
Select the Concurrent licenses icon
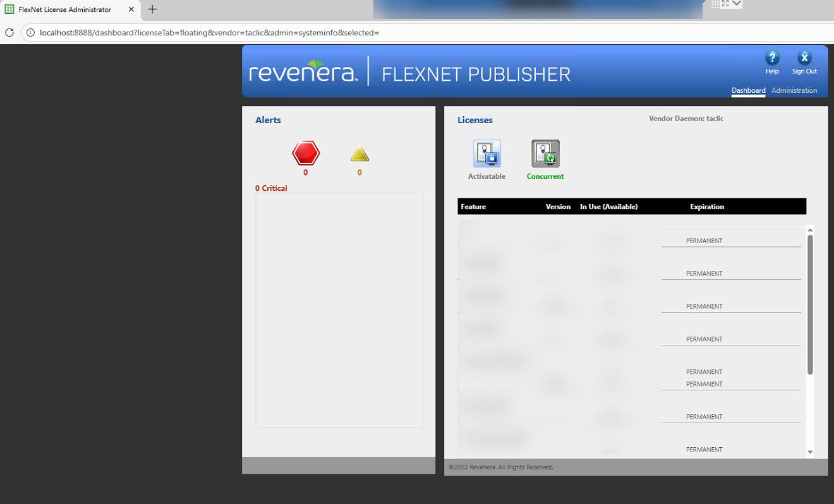click(545, 153)
